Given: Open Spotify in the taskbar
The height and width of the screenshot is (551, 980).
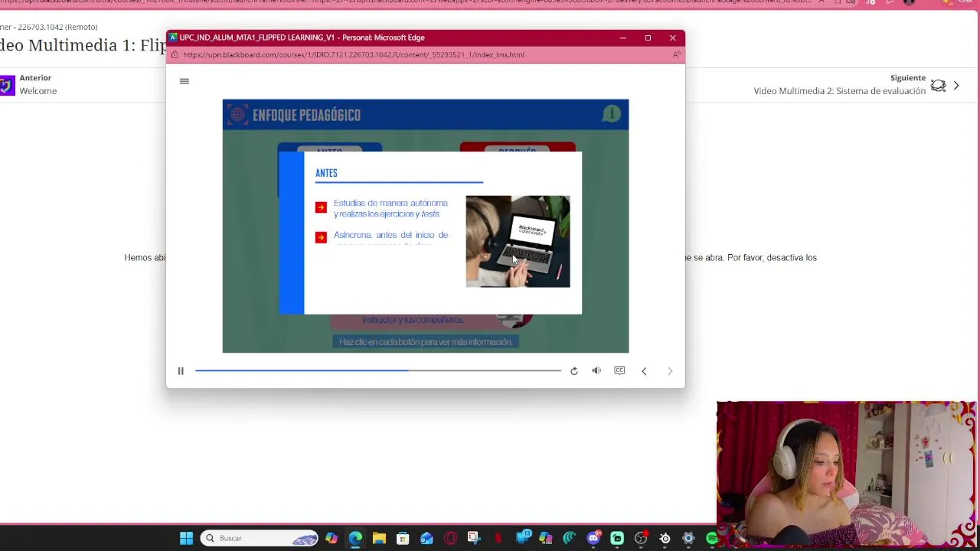Looking at the screenshot, I should point(712,538).
